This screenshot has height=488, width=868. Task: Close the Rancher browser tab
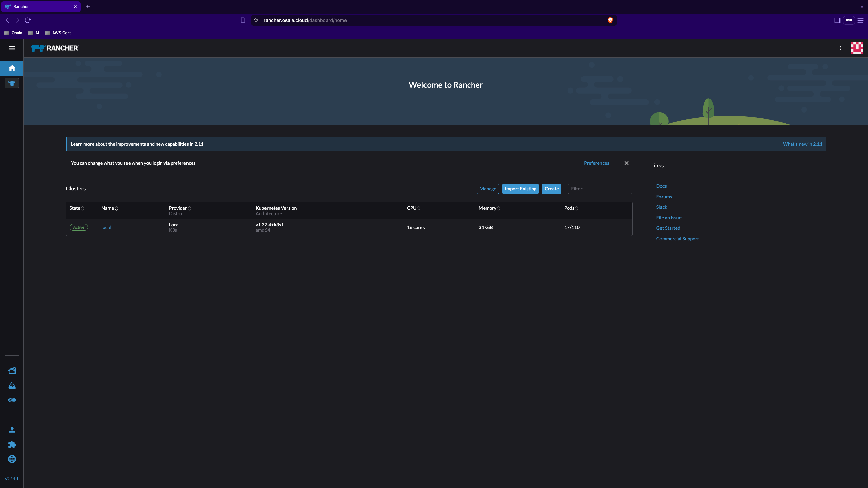tap(75, 7)
